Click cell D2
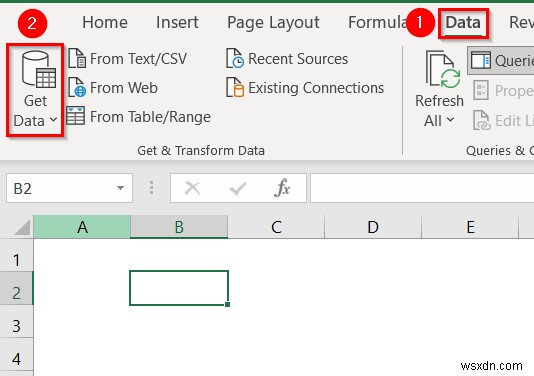 point(373,288)
